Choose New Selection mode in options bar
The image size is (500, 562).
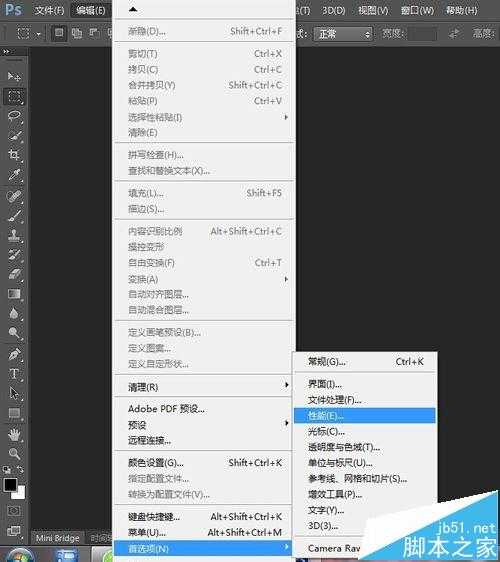[59, 33]
